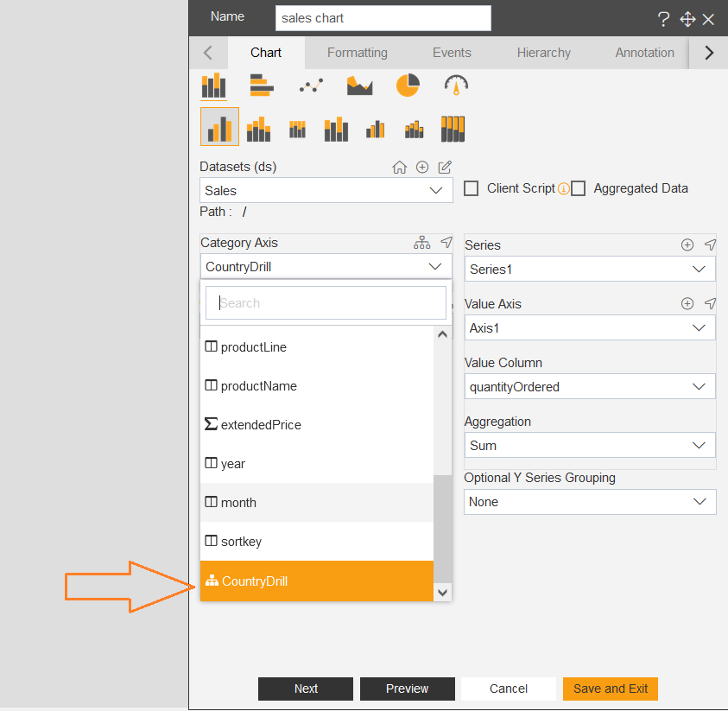
Task: Click Save and Exit button
Action: (610, 689)
